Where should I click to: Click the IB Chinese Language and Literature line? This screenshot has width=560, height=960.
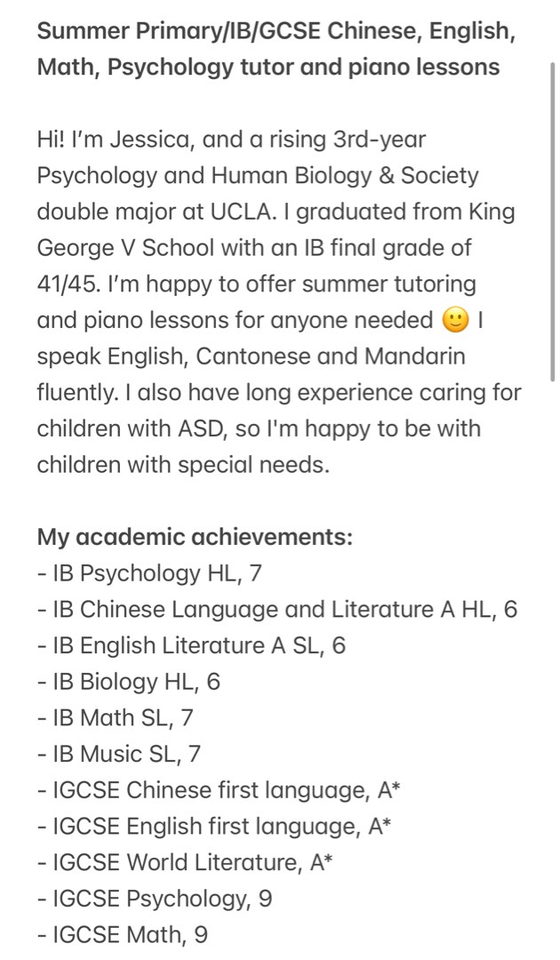coord(277,610)
